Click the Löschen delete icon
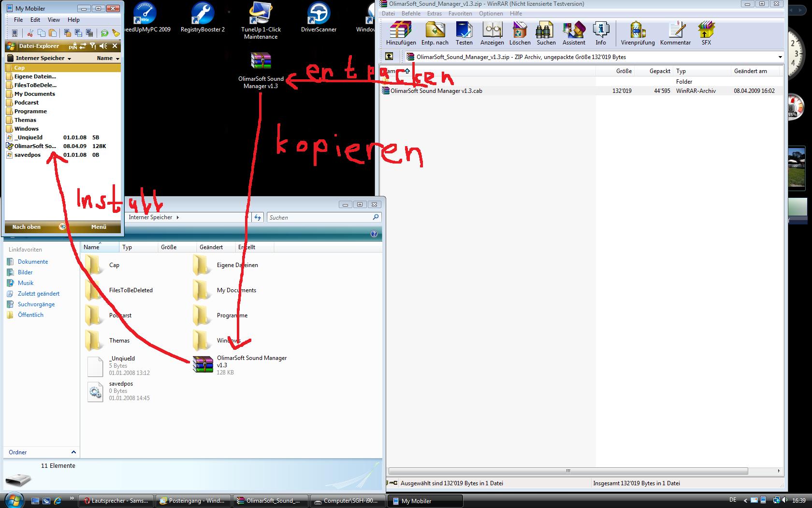This screenshot has width=812, height=508. [x=520, y=33]
